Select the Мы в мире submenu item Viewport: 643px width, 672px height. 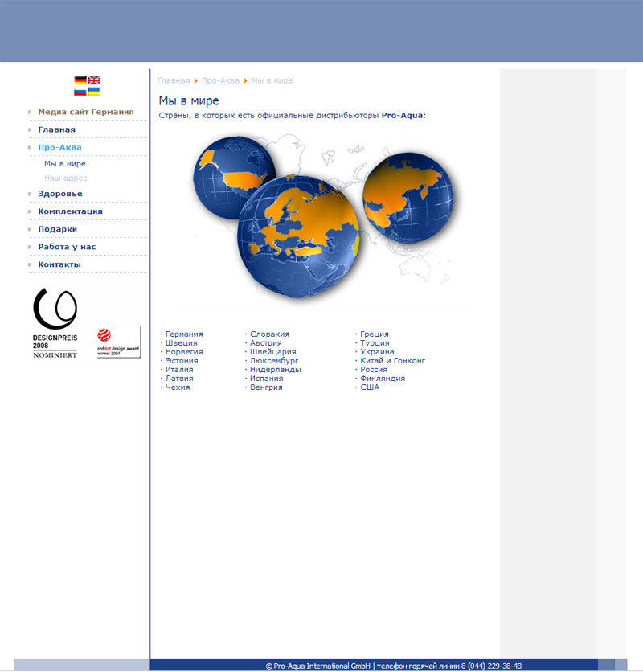click(65, 164)
